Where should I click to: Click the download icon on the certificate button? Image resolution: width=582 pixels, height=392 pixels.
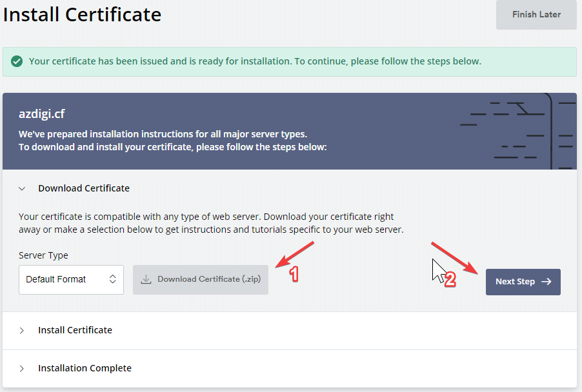tap(145, 279)
